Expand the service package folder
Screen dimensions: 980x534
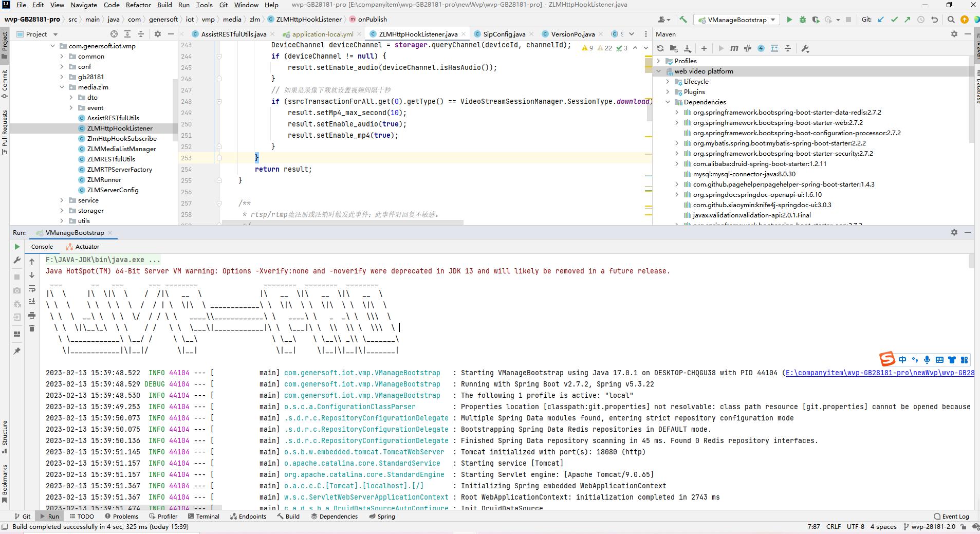point(62,200)
